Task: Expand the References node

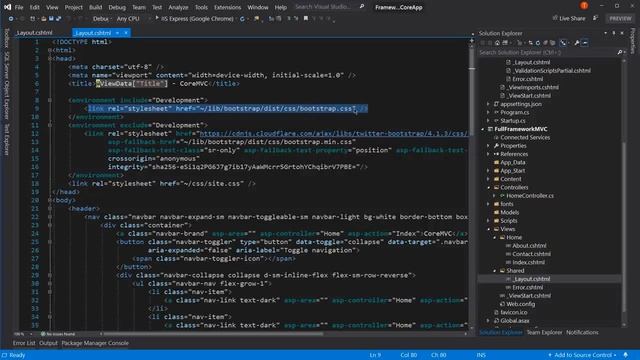Action: (488, 154)
